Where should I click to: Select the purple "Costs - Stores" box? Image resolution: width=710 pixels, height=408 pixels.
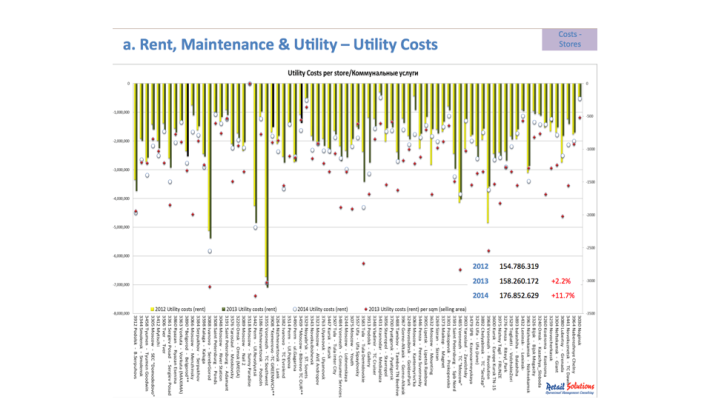pos(569,39)
